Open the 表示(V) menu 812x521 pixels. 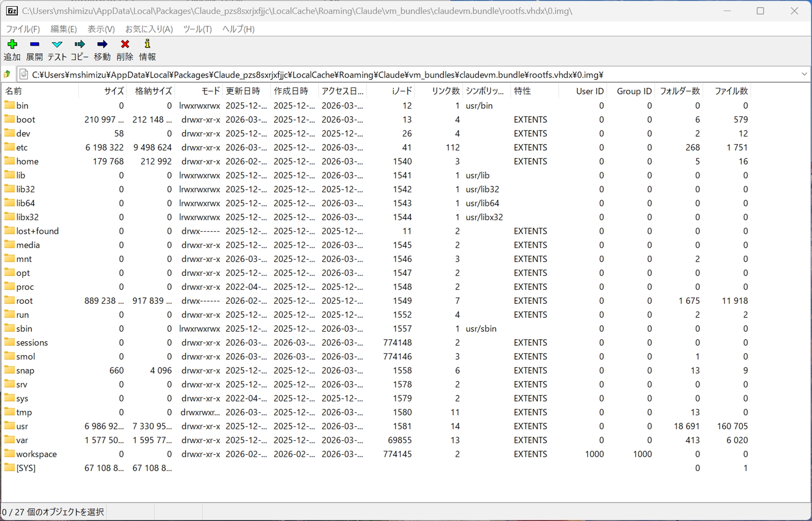pos(100,29)
